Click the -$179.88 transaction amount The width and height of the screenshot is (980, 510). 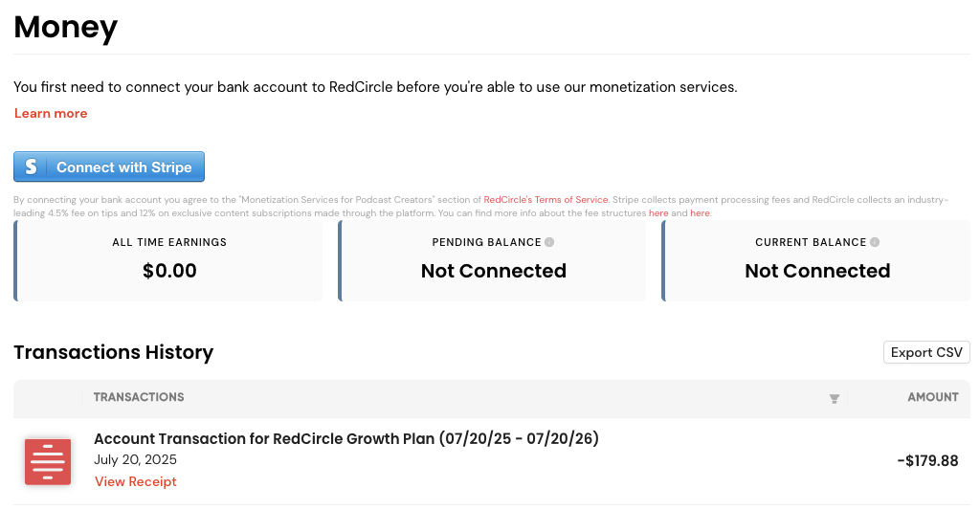point(927,461)
